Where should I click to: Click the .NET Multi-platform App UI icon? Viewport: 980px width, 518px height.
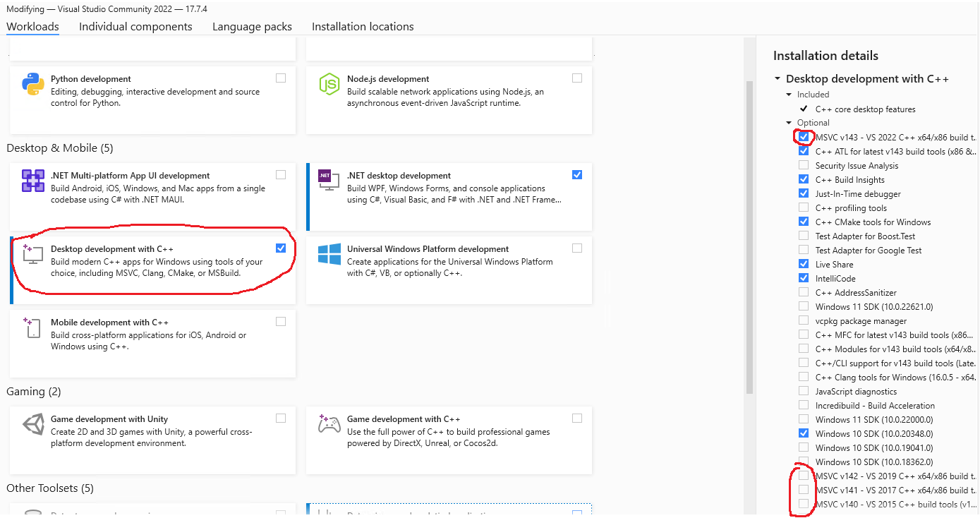click(x=33, y=181)
